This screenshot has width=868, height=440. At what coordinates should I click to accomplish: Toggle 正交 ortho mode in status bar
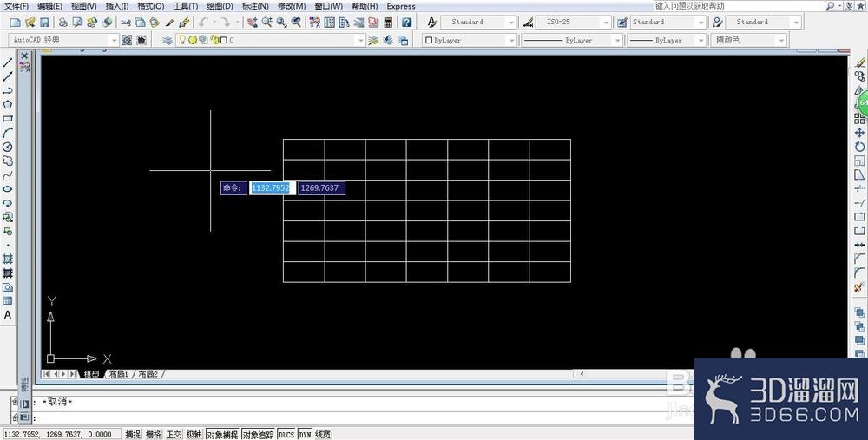(174, 435)
